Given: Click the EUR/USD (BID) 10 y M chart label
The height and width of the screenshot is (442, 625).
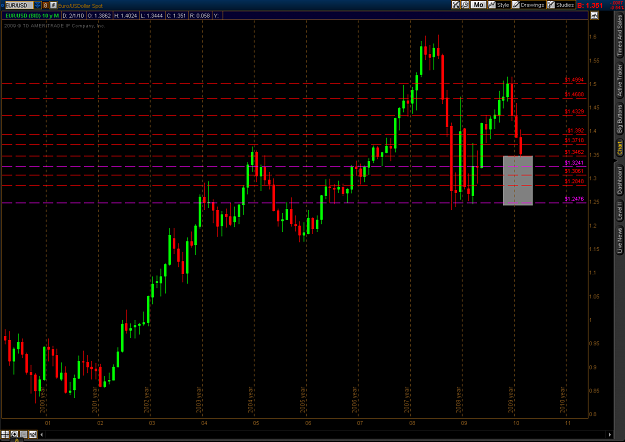Looking at the screenshot, I should (32, 16).
